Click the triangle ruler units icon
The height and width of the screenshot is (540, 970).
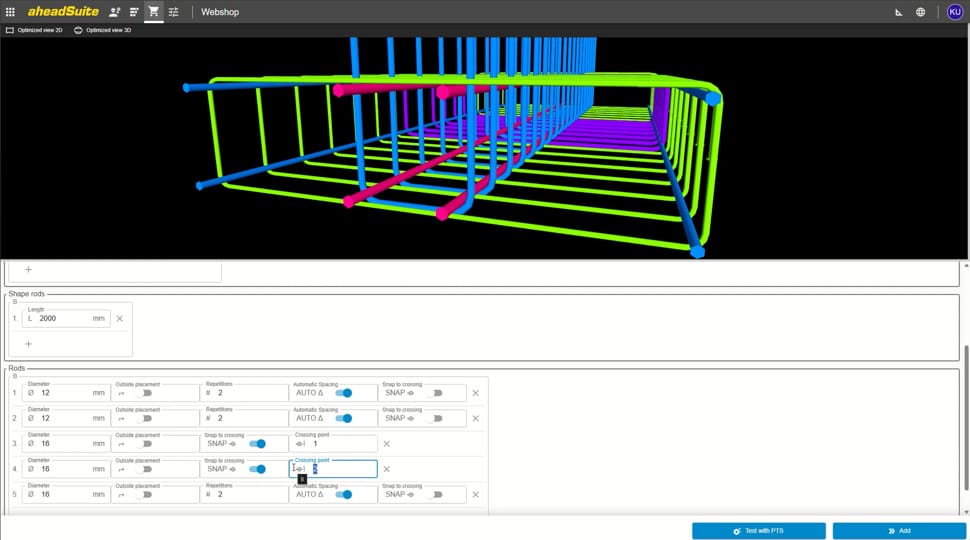pos(898,12)
